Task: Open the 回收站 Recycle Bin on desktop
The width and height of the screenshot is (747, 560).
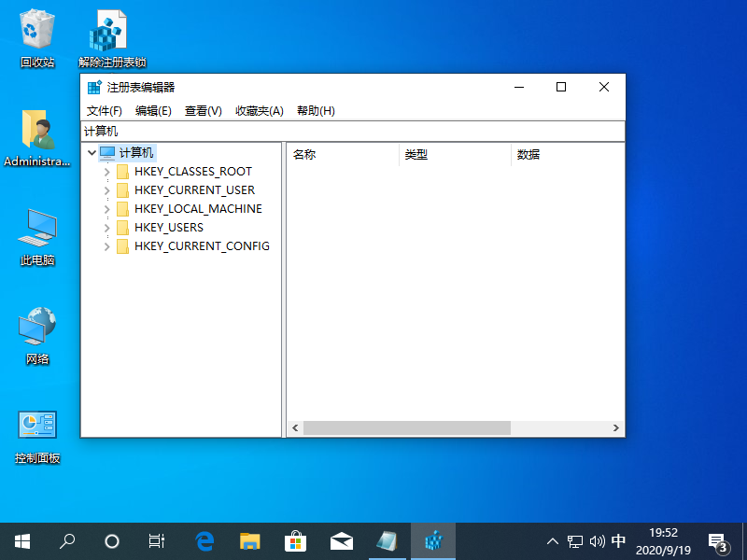Action: click(35, 28)
